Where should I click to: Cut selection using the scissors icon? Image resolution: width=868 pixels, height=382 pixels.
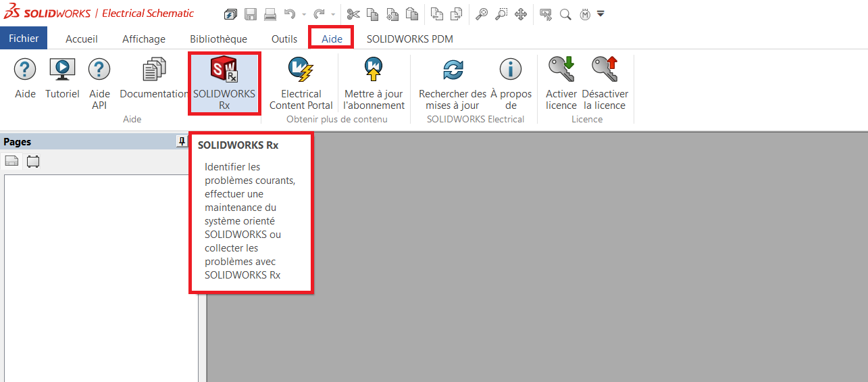coord(353,14)
